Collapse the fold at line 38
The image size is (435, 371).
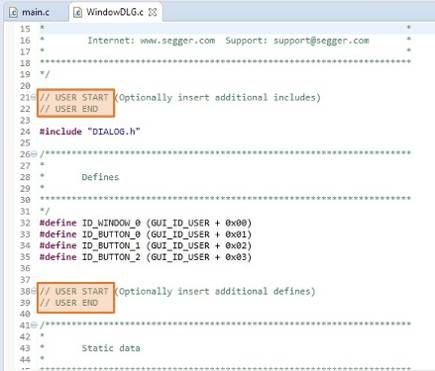(x=33, y=291)
